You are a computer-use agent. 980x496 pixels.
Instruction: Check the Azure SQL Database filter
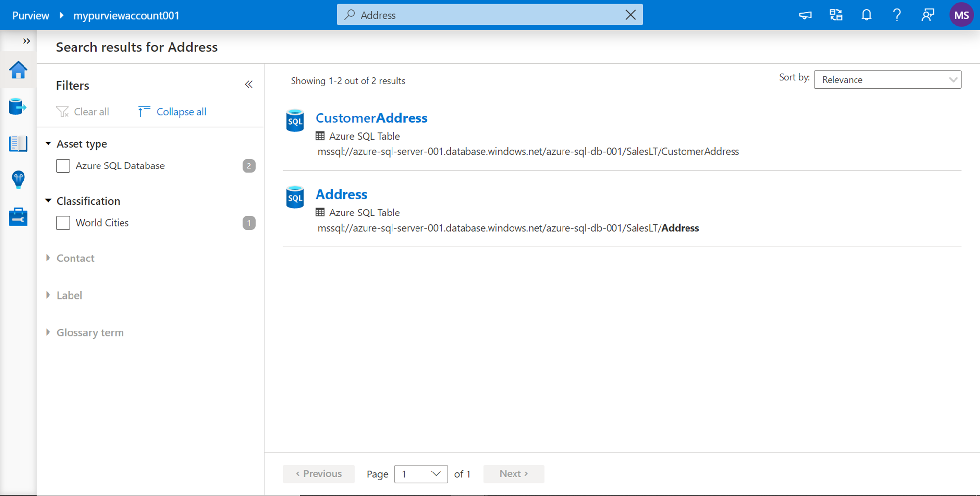[63, 166]
